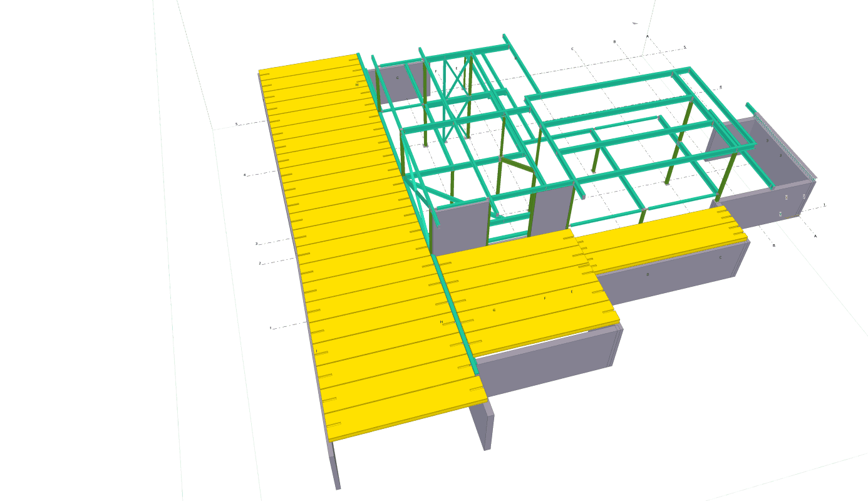Viewport: 868px width, 501px height.
Task: Select grid label 4 on the left side
Action: (244, 175)
